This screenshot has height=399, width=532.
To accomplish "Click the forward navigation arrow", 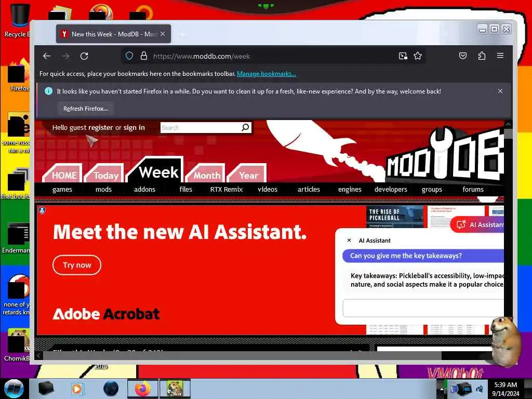I will point(65,56).
